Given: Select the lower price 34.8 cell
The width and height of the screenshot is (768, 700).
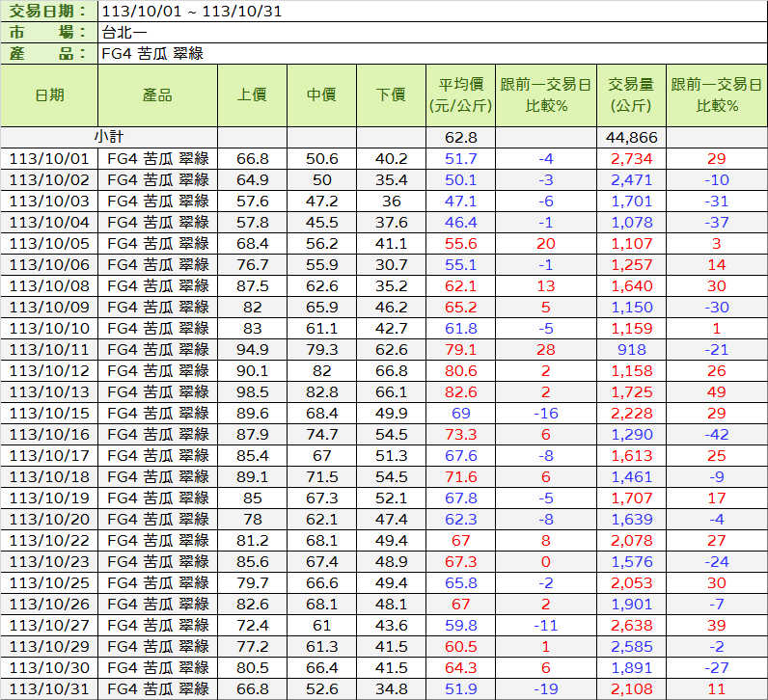Looking at the screenshot, I should tap(391, 688).
